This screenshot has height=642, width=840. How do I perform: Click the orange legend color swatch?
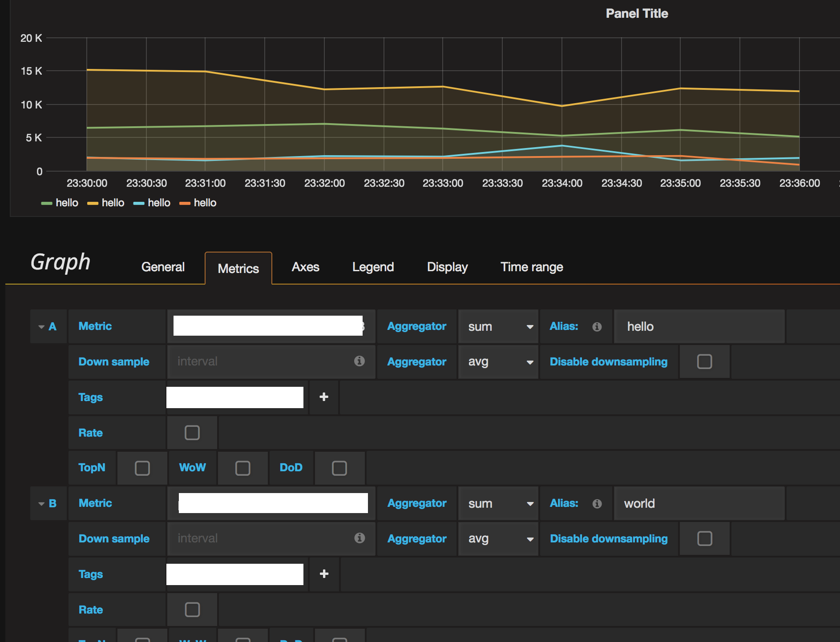[184, 203]
